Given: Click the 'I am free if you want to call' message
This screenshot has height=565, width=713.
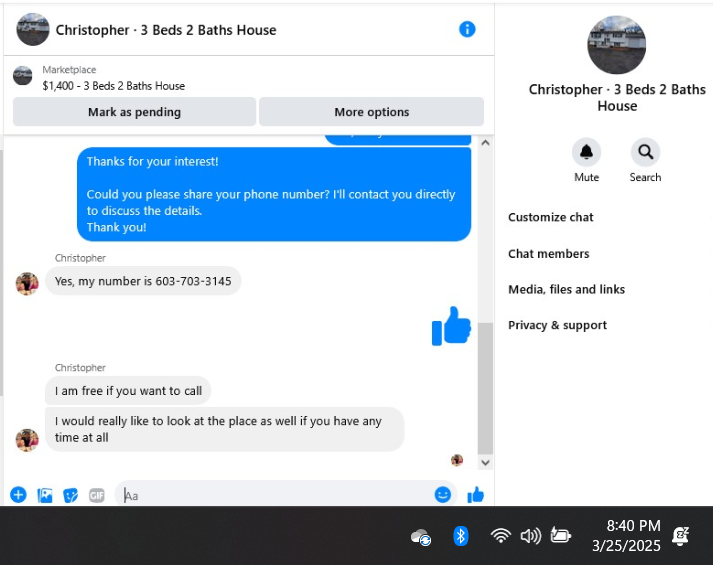Looking at the screenshot, I should click(x=128, y=391).
